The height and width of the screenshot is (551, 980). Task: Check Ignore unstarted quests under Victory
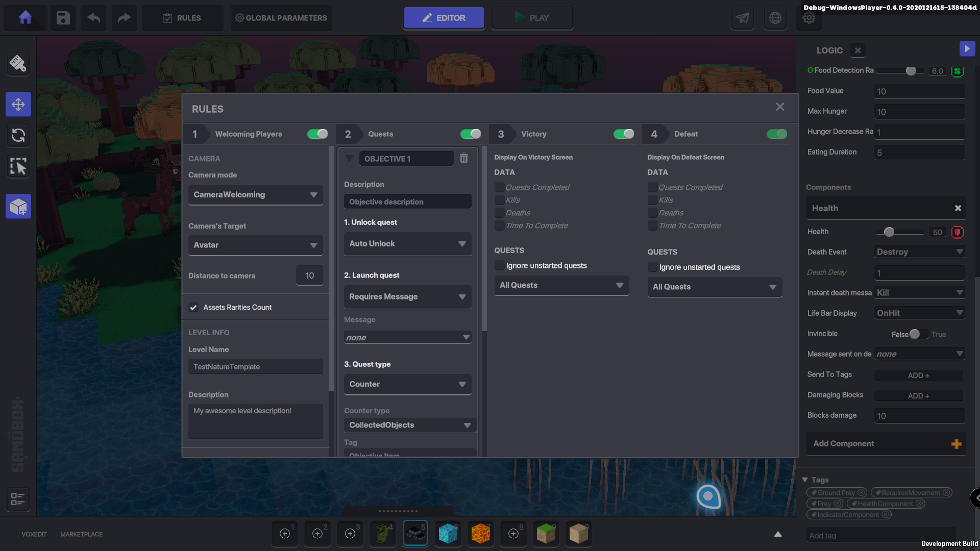coord(499,265)
